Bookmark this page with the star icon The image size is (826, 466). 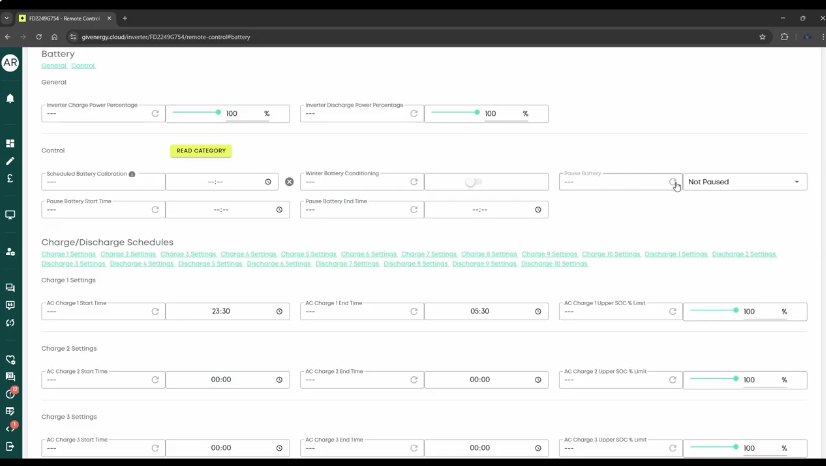(763, 37)
